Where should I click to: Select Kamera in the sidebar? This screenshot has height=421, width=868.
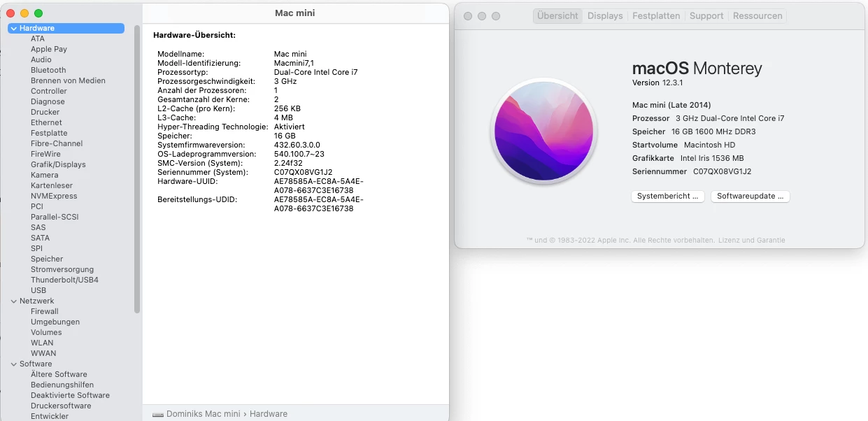tap(45, 175)
